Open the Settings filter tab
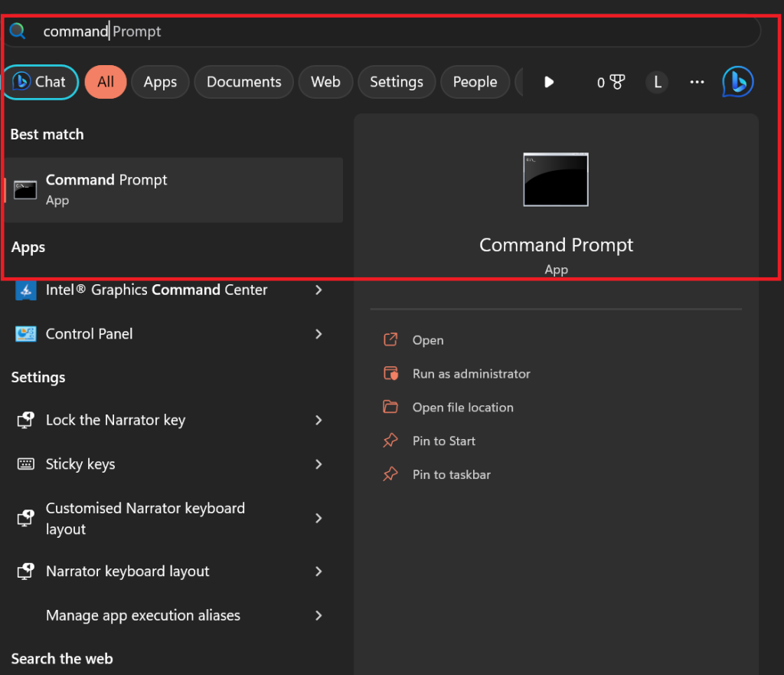 pos(396,82)
